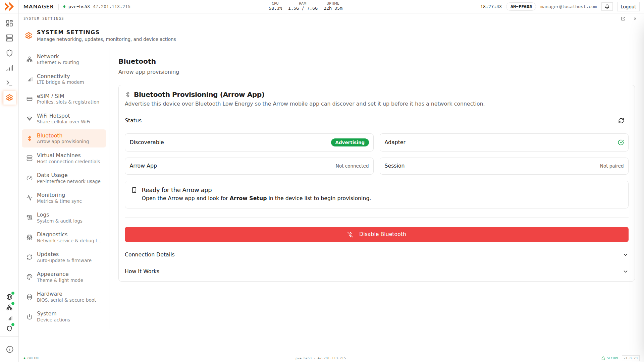Click the Advertising status badge
The height and width of the screenshot is (362, 644).
coord(350,142)
